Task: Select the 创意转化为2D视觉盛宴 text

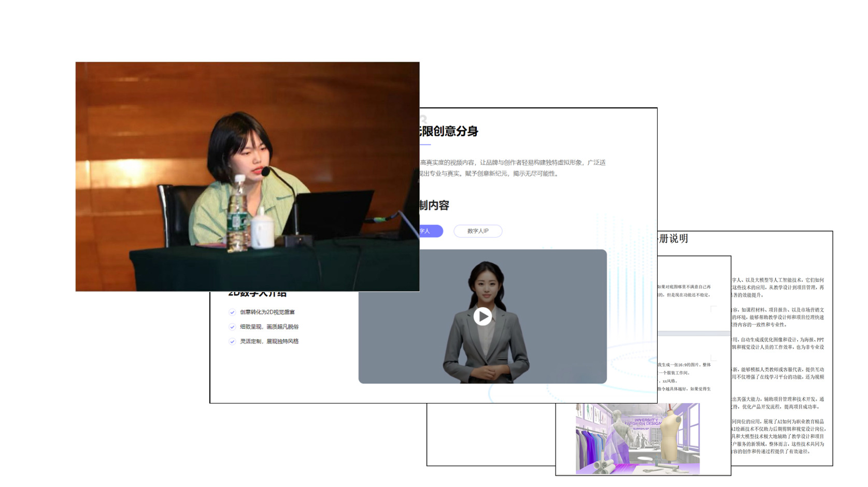Action: click(x=267, y=312)
